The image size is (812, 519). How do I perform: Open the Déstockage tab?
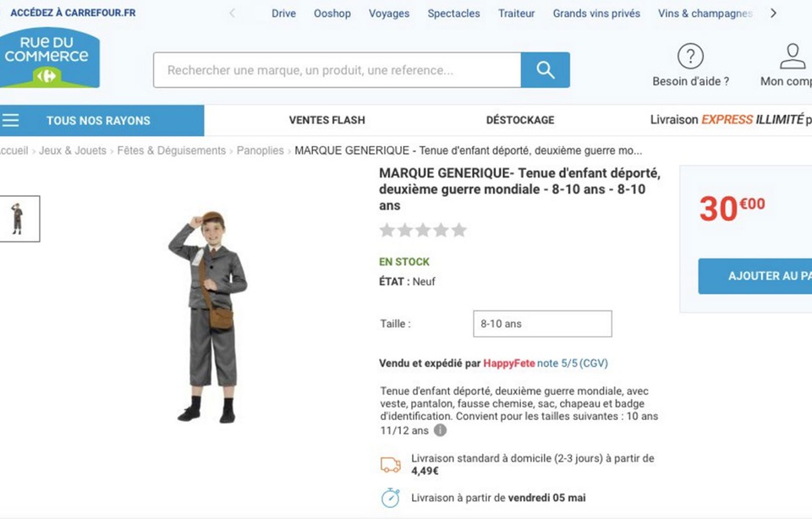[520, 120]
